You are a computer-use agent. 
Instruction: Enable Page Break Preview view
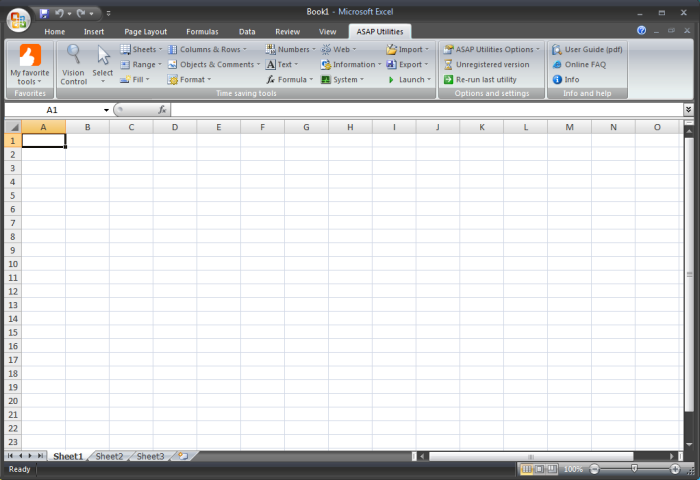[x=553, y=469]
